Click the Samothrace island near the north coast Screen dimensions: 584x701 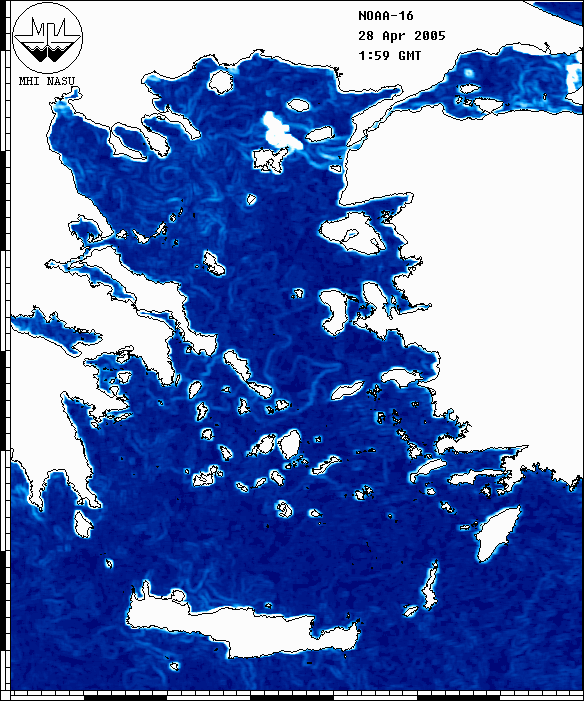pos(298,106)
